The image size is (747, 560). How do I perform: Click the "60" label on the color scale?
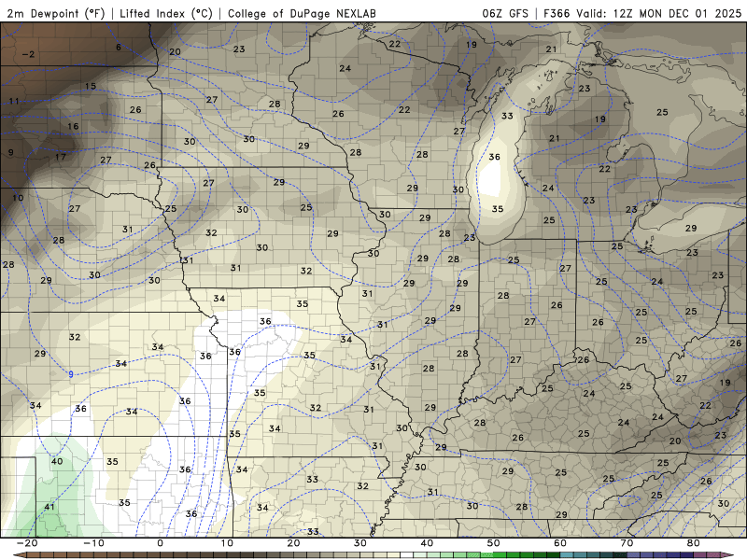560,543
